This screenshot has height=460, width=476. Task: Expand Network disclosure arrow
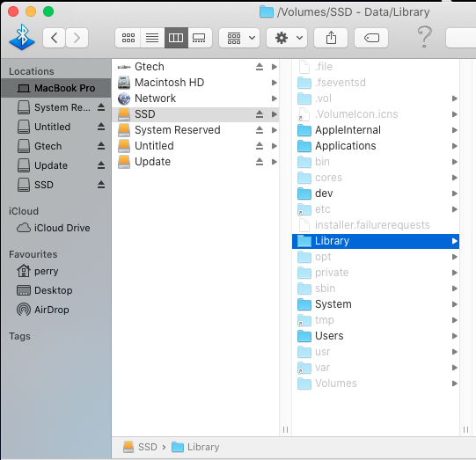[275, 99]
